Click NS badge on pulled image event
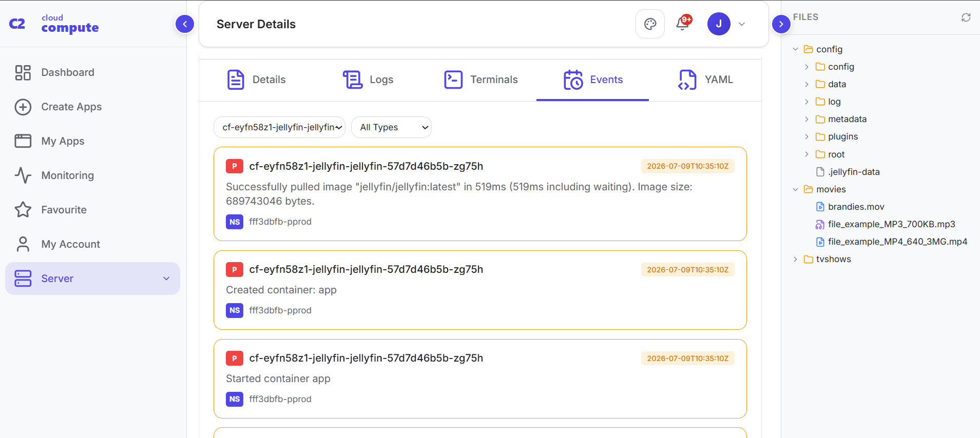 coord(235,222)
